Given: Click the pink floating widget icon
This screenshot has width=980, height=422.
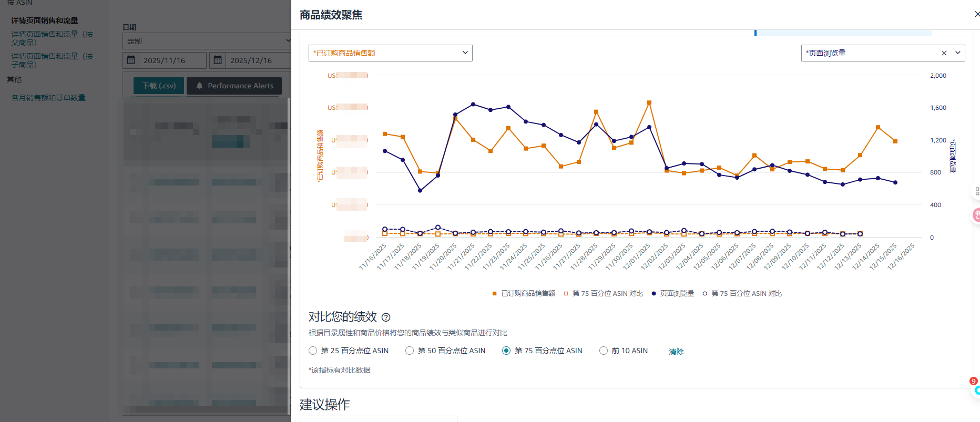Looking at the screenshot, I should 976,214.
